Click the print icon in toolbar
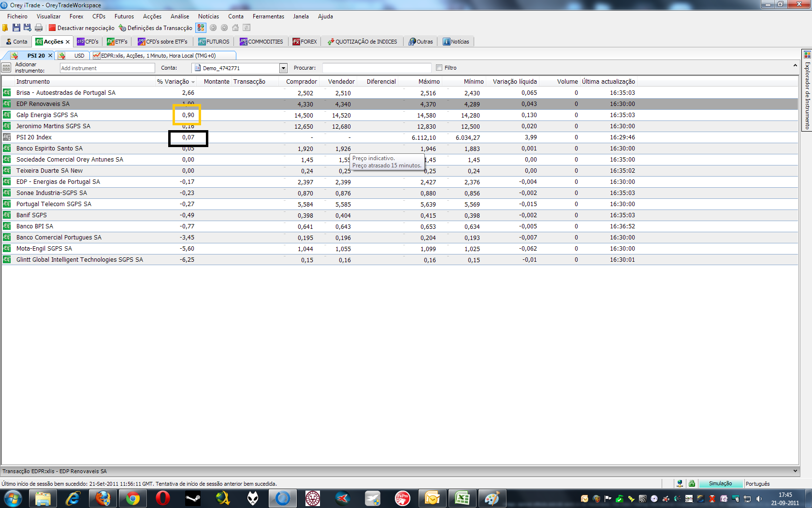Image resolution: width=812 pixels, height=508 pixels. coord(39,28)
